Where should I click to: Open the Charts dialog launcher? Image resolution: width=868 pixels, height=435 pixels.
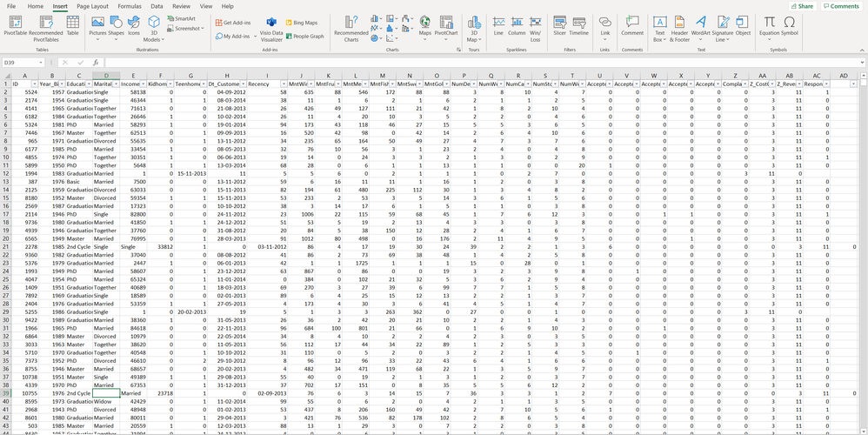coord(458,50)
